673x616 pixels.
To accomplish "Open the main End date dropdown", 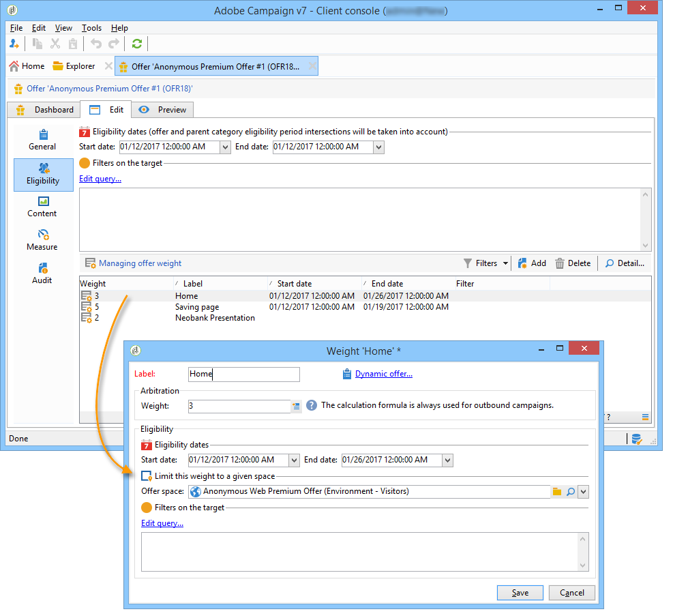I will click(x=378, y=147).
